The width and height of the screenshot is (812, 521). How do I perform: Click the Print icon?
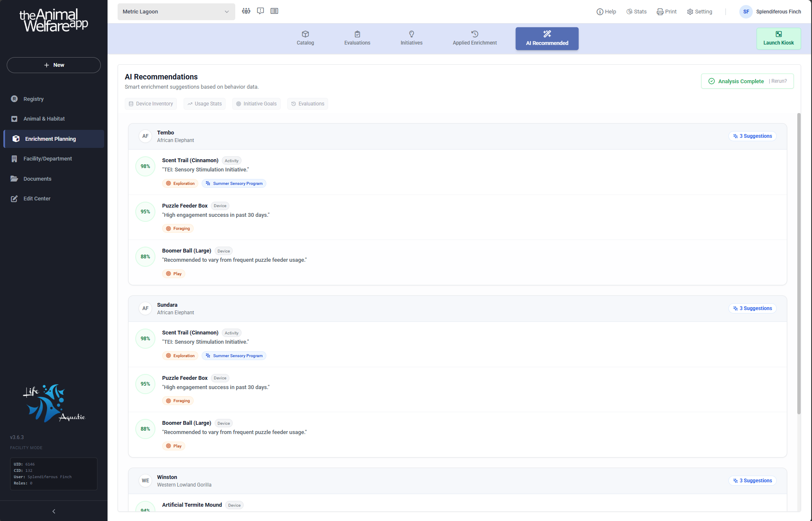(x=667, y=12)
